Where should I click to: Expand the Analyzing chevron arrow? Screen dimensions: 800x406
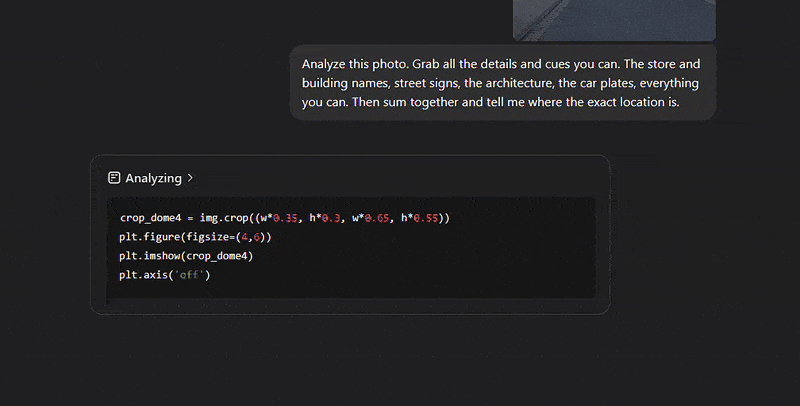click(190, 177)
